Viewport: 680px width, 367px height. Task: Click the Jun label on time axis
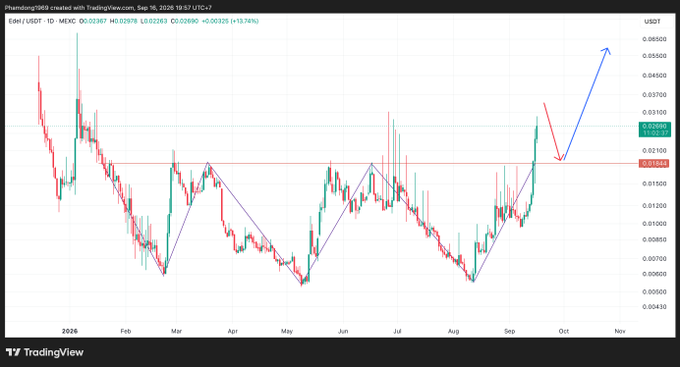pos(343,331)
